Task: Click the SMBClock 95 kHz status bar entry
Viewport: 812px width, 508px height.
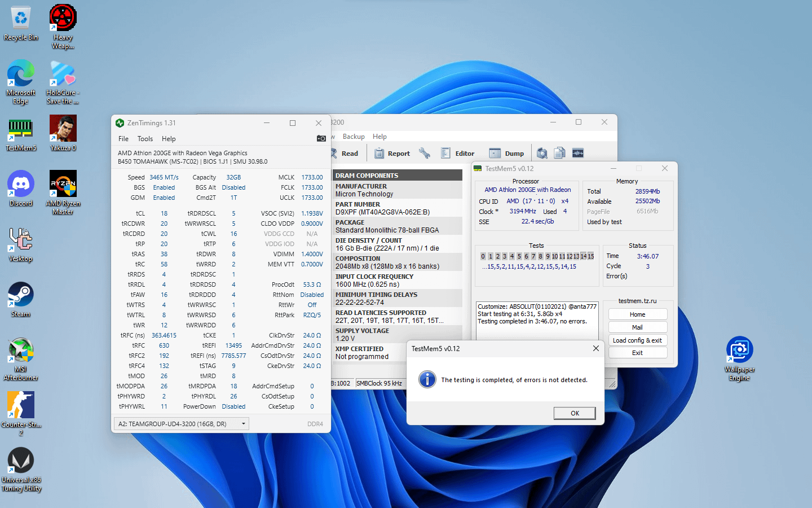Action: point(379,383)
